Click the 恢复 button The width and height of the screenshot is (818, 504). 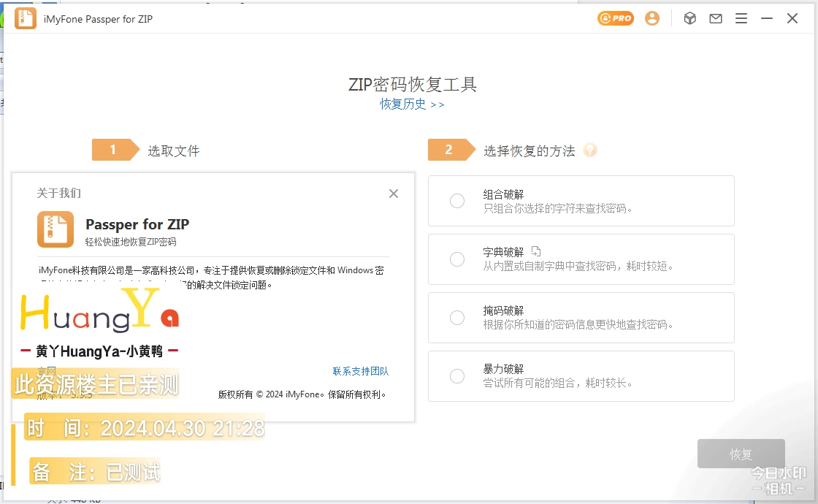(x=741, y=454)
